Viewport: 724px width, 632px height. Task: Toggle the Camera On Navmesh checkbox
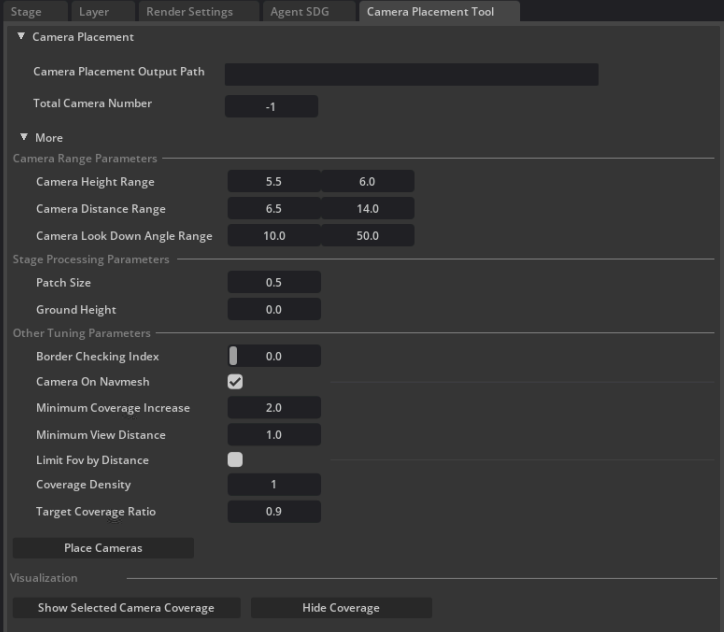[x=235, y=382]
